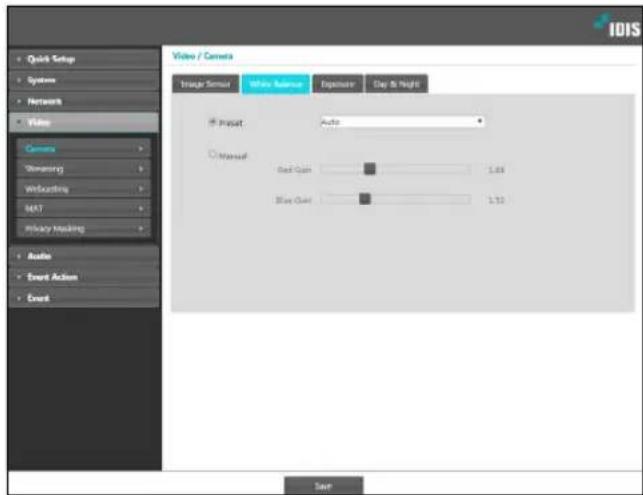
Task: Click the arrow icon beside Privacy Masking
Action: [141, 228]
